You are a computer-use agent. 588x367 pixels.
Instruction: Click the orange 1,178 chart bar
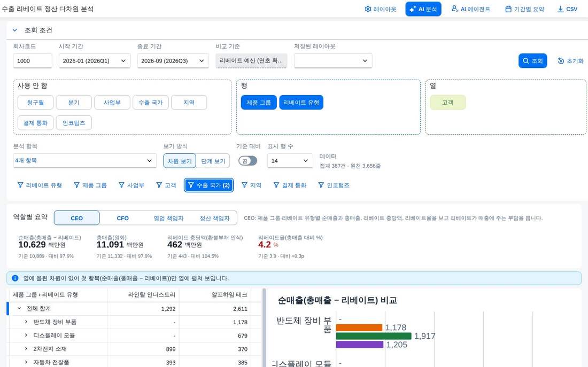[x=359, y=327]
